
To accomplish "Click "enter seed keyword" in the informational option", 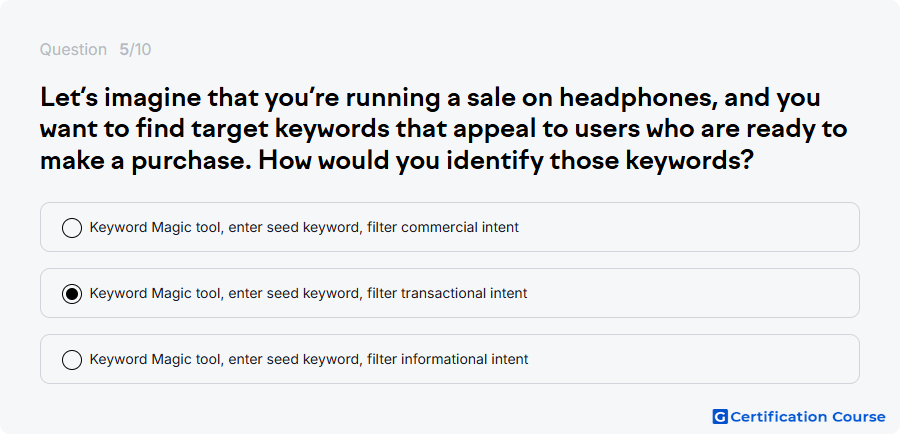I will (295, 359).
